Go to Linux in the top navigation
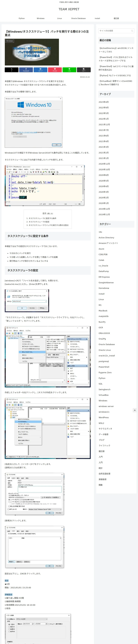The width and height of the screenshot is (138, 644). (59, 18)
